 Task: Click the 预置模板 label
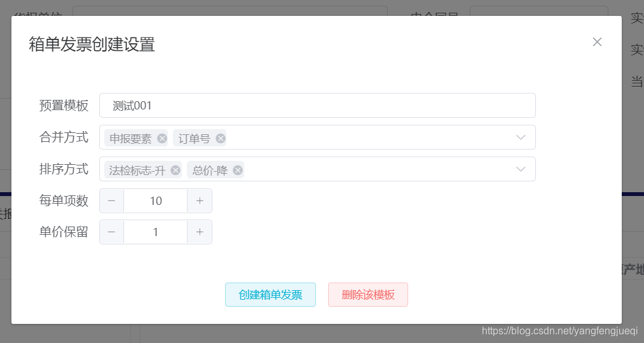[x=64, y=105]
